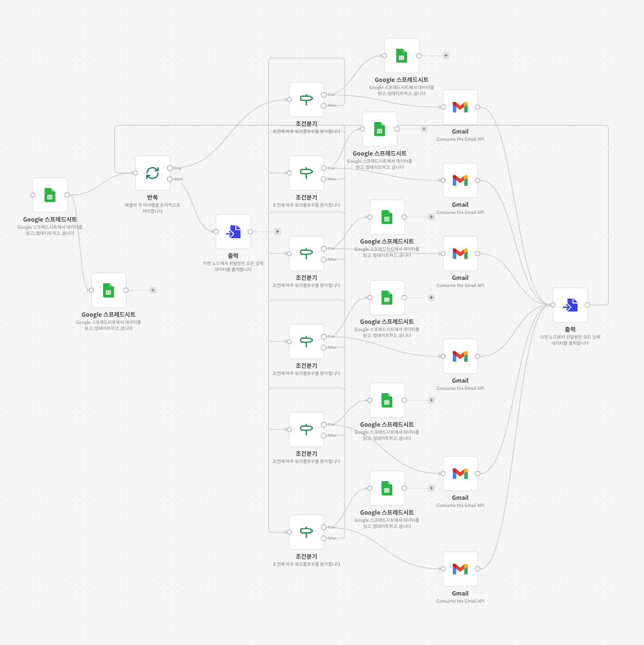Click the leftmost Google 스프레드시트 node
This screenshot has width=644, height=645.
point(50,195)
